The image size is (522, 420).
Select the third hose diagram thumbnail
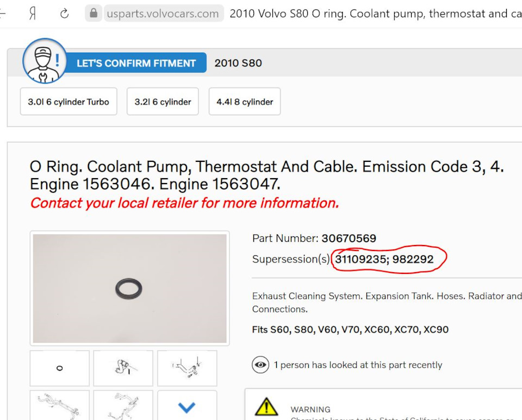coord(187,368)
